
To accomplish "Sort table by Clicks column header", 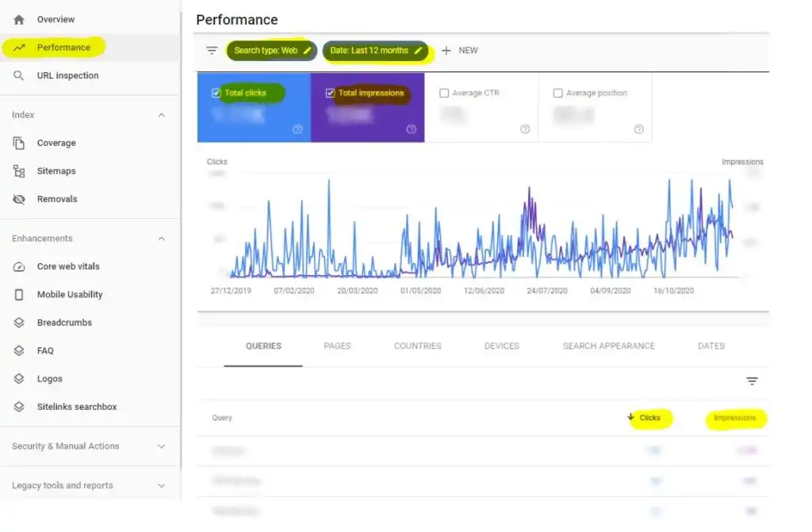I will [x=649, y=418].
